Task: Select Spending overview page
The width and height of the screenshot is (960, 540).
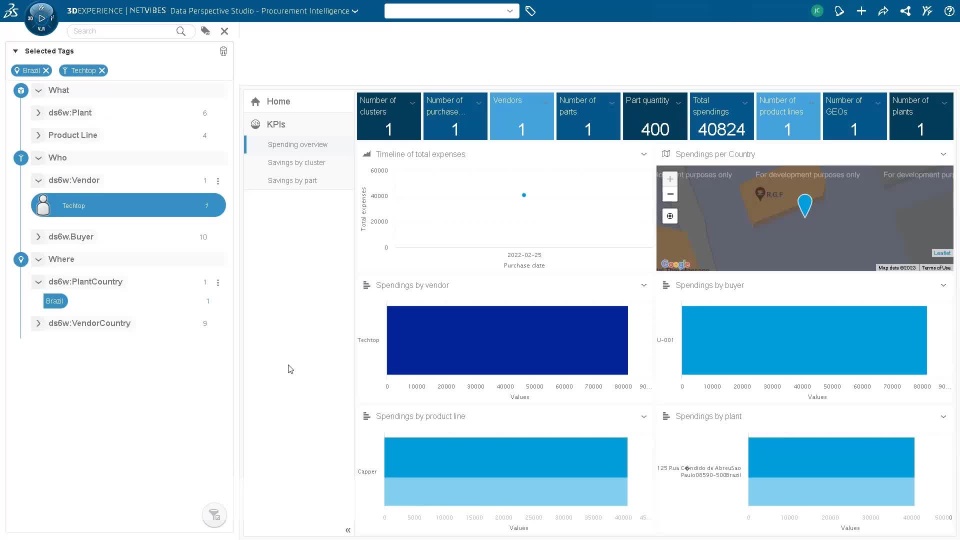Action: click(298, 144)
